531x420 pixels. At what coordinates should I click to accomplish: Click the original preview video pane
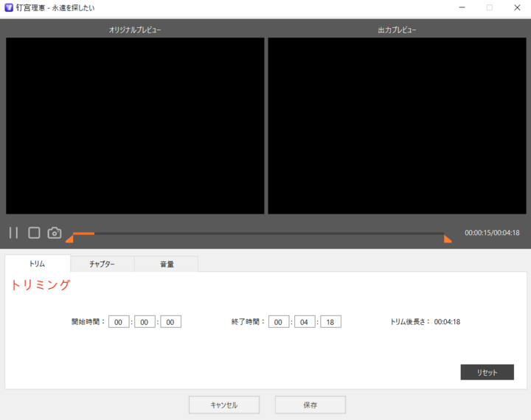coord(135,125)
